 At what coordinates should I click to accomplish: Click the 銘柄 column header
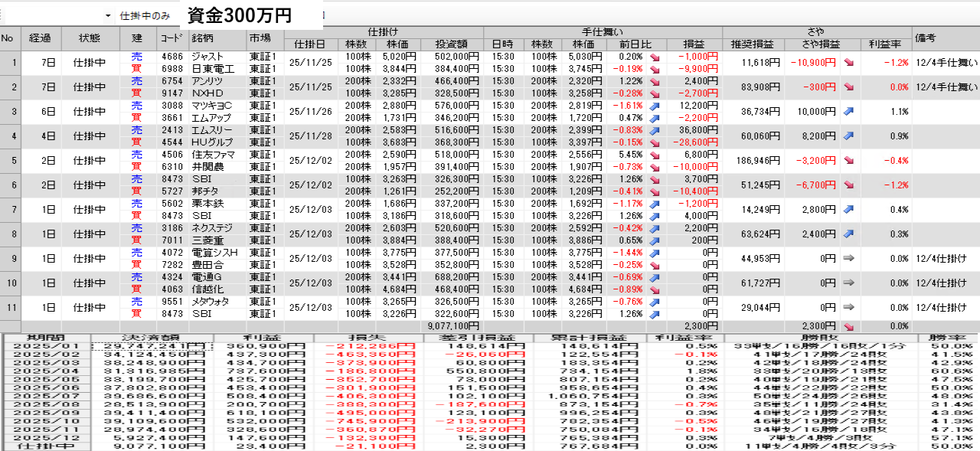[x=202, y=38]
